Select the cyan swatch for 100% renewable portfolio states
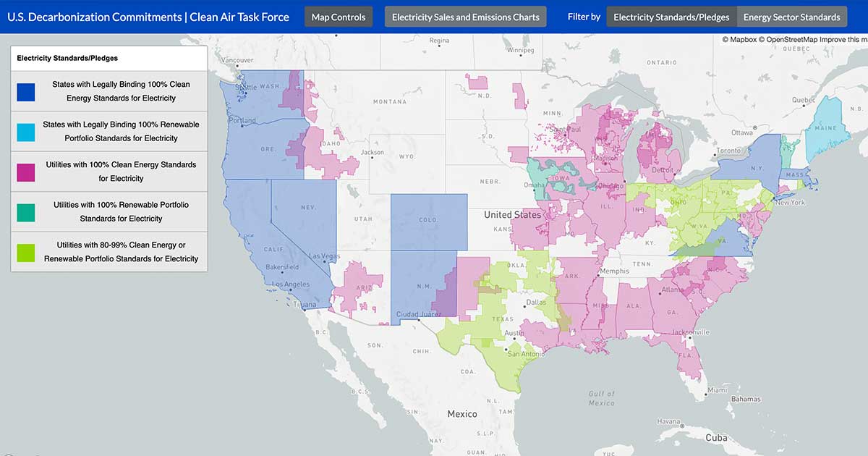Screen dimensions: 868x456 click(x=24, y=132)
